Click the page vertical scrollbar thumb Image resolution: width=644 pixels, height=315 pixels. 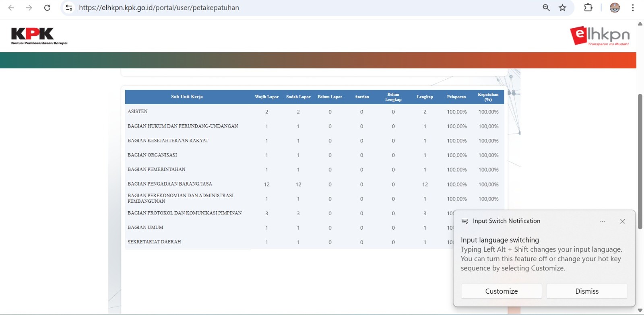tap(640, 161)
